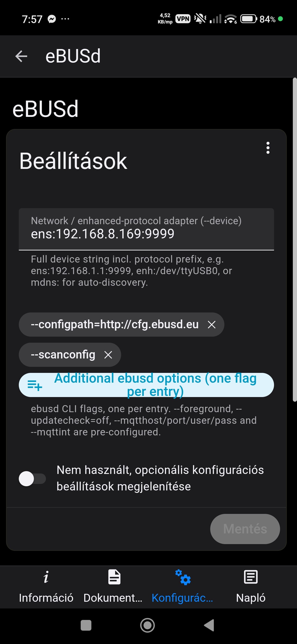The height and width of the screenshot is (644, 297).
Task: Remove the --scanconfig chip with its X
Action: (x=108, y=355)
